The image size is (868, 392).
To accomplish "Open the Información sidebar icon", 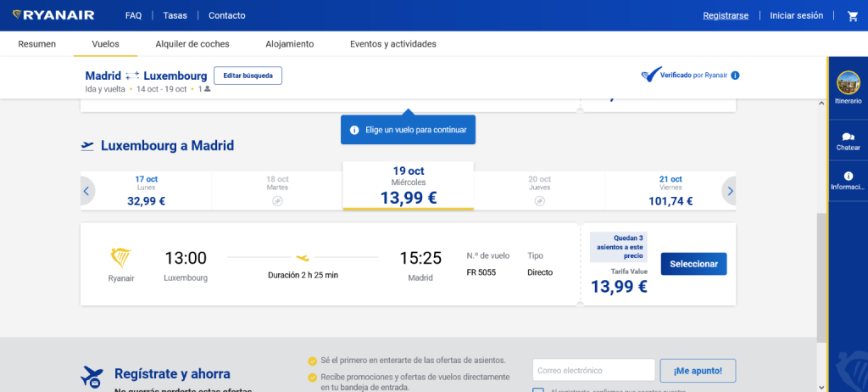I will [848, 181].
